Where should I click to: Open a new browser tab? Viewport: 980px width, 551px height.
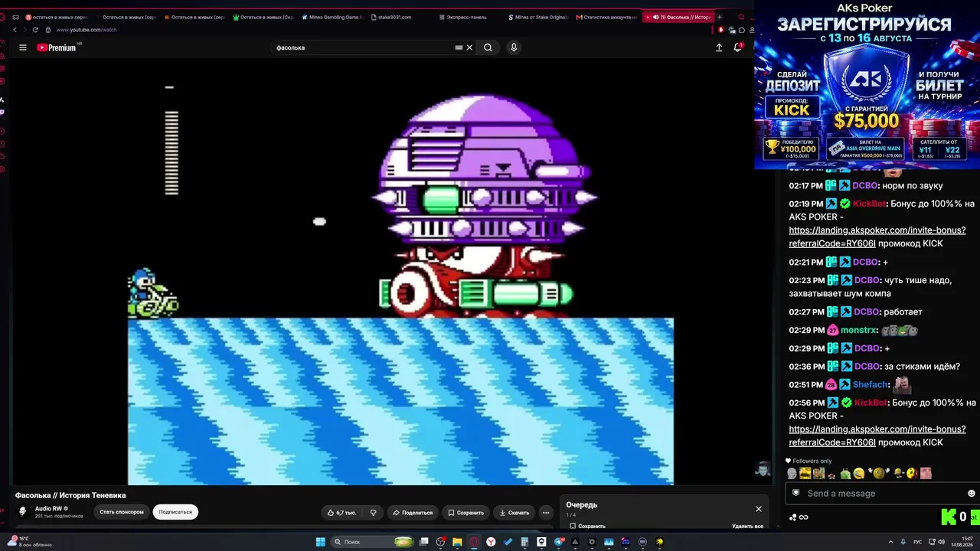coord(719,17)
